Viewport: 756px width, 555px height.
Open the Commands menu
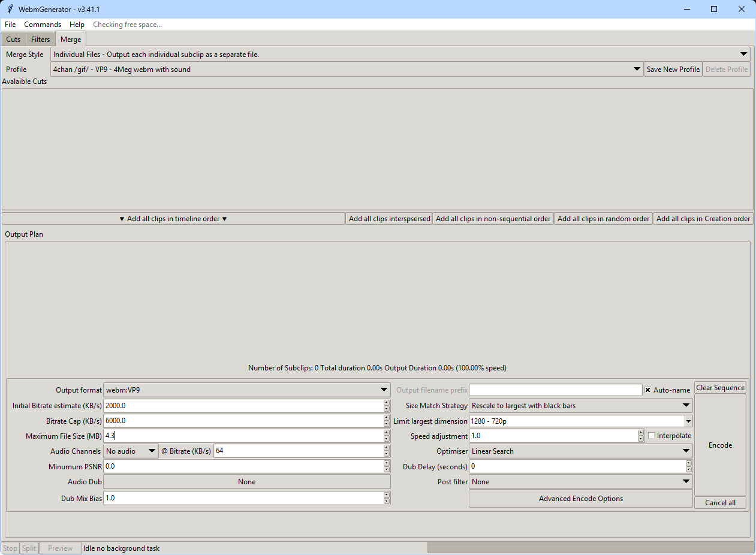pos(43,25)
